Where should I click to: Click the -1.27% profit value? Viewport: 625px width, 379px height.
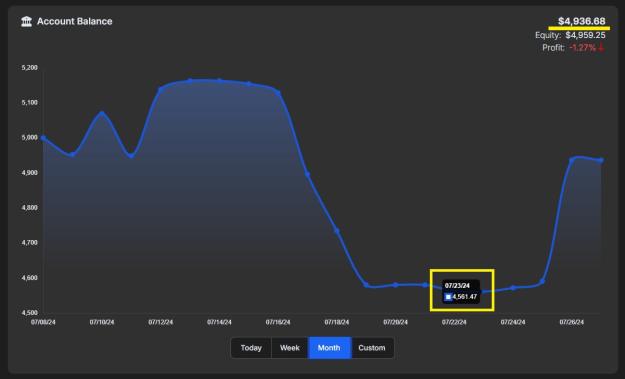pos(583,48)
